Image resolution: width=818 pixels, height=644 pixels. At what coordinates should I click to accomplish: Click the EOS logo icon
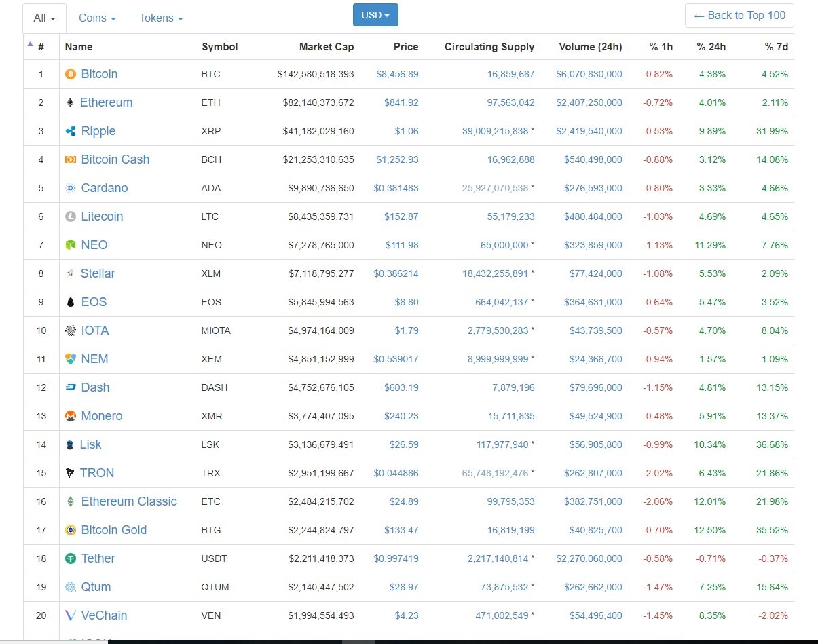coord(71,302)
